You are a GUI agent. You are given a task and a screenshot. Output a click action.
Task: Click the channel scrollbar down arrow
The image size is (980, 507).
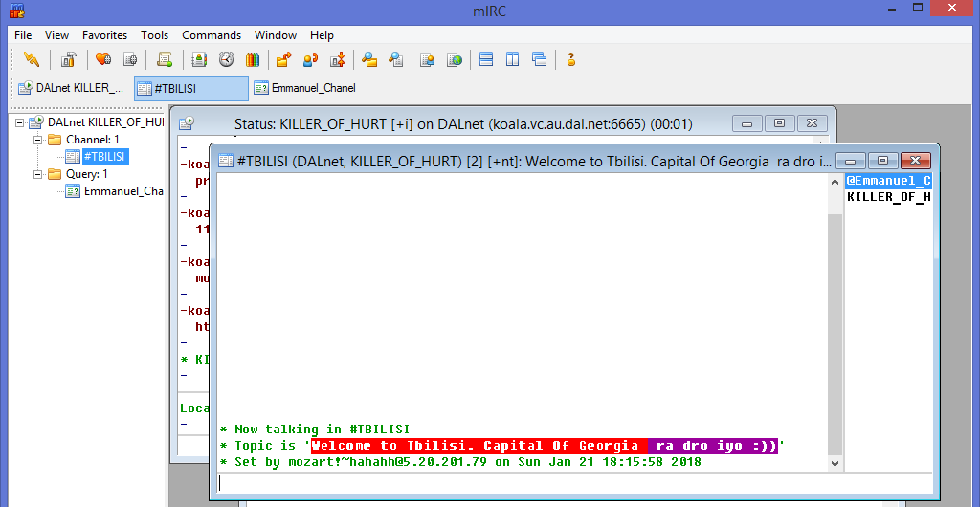pyautogui.click(x=835, y=463)
